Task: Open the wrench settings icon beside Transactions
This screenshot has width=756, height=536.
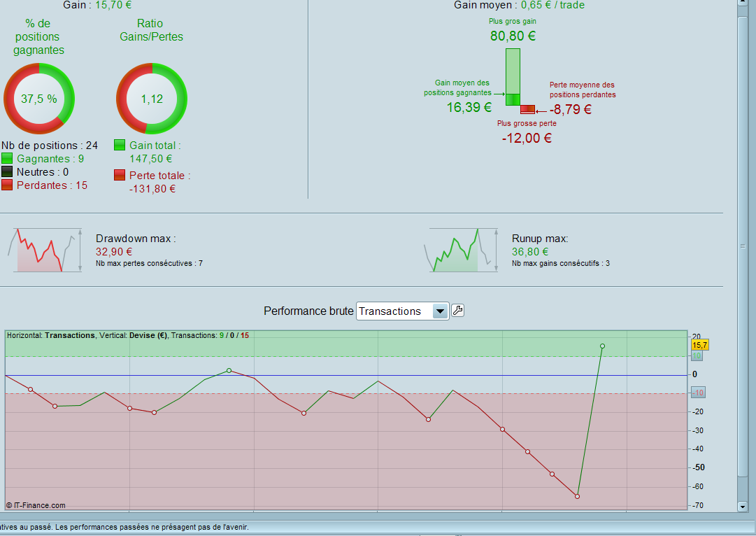Action: [457, 311]
